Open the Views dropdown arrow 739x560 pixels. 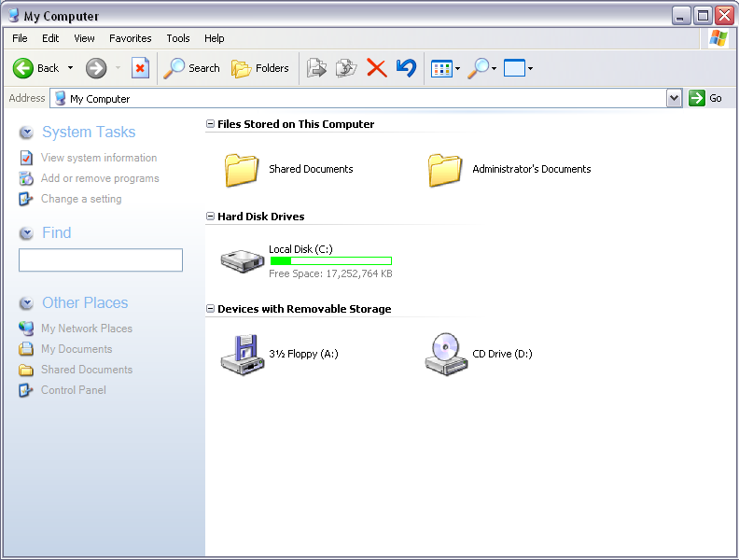pyautogui.click(x=457, y=69)
